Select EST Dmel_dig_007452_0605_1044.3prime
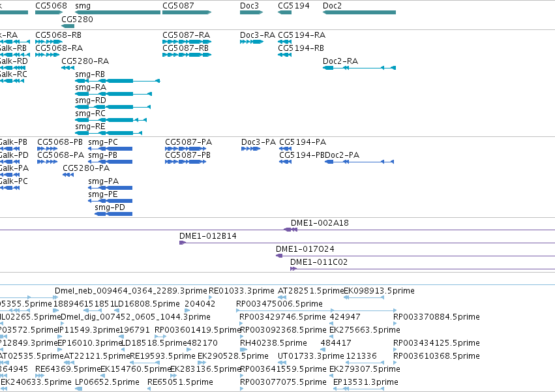The width and height of the screenshot is (555, 392). pyautogui.click(x=136, y=317)
